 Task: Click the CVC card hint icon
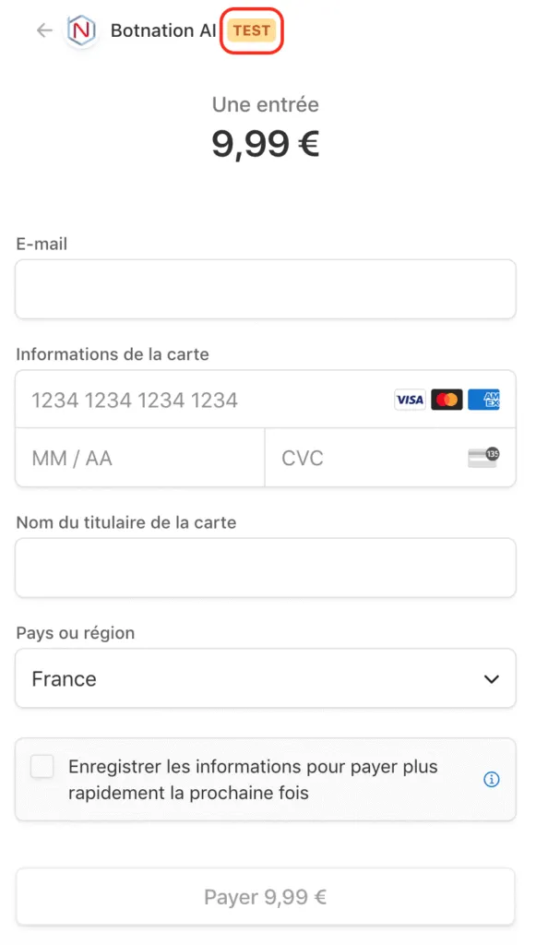(x=483, y=458)
